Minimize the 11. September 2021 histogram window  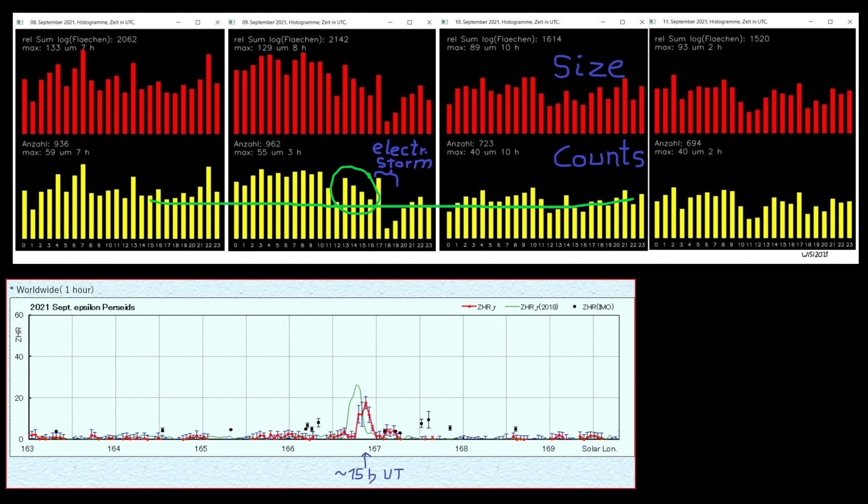[811, 22]
